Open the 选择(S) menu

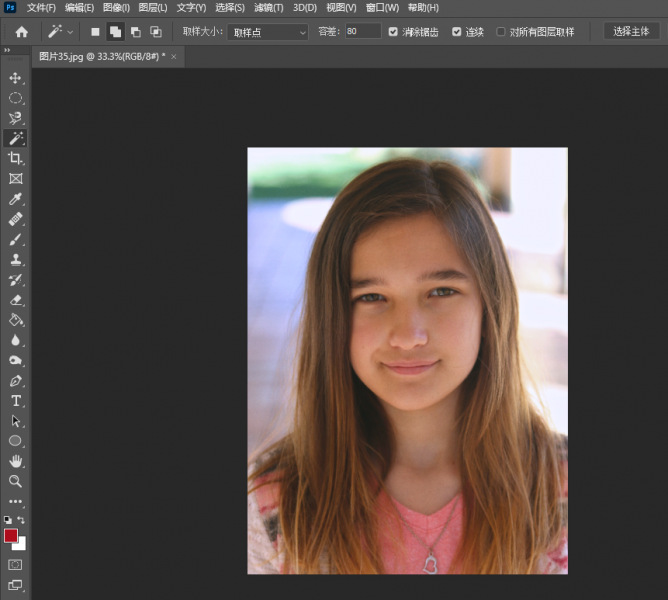coord(230,8)
